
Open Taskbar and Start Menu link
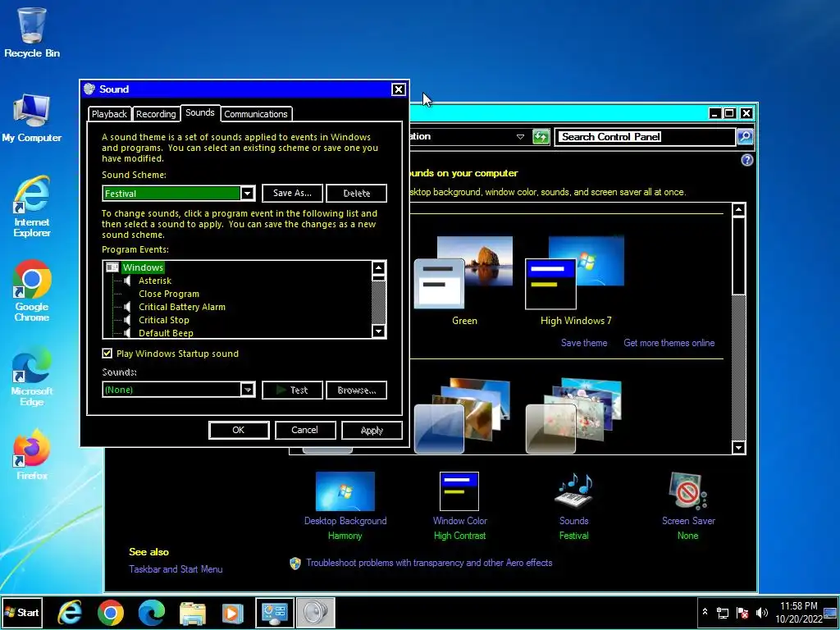[176, 569]
